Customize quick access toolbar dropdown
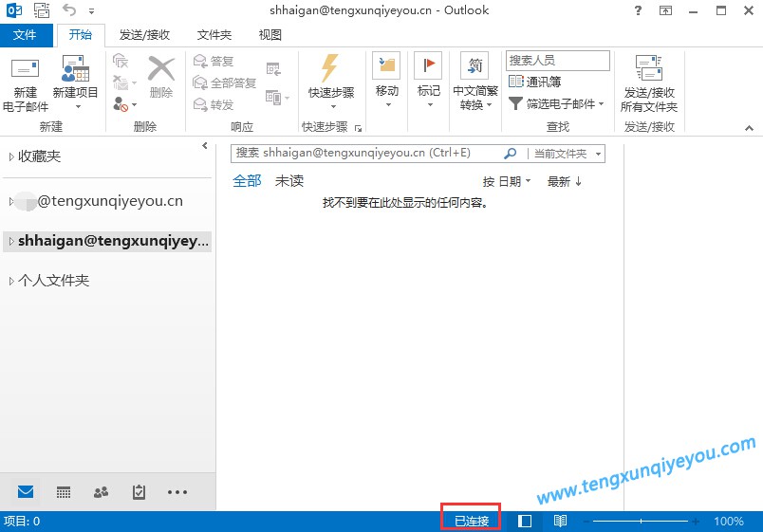This screenshot has width=763, height=532. tap(91, 10)
